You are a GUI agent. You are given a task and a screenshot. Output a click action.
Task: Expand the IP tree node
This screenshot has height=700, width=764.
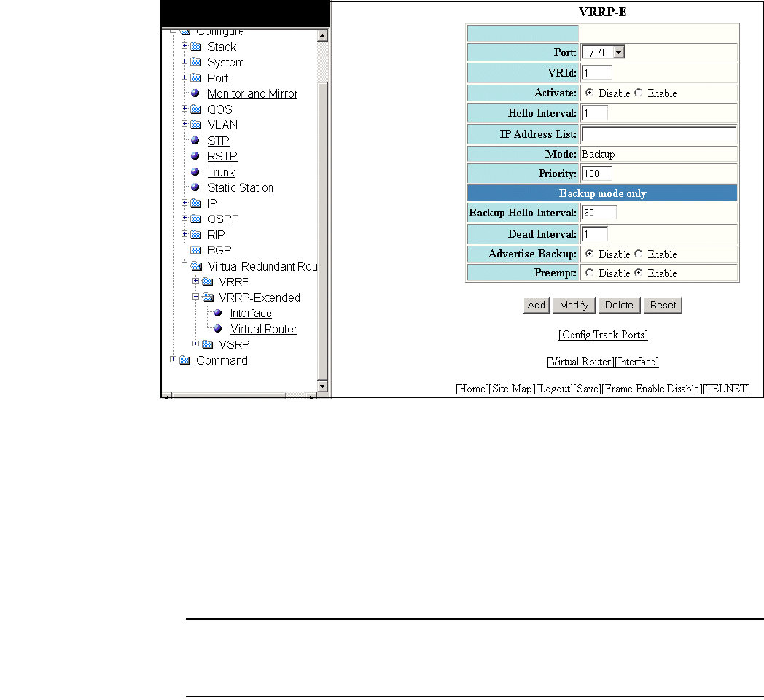[x=184, y=202]
